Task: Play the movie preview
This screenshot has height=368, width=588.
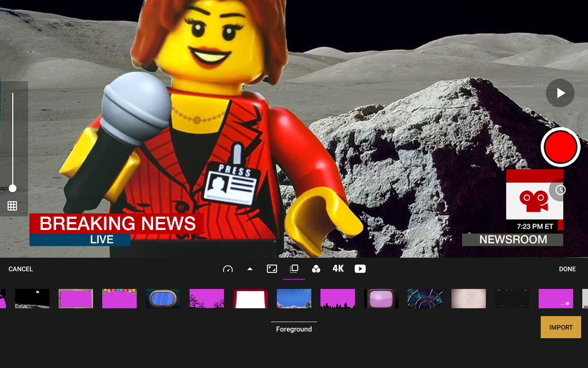Action: (560, 93)
